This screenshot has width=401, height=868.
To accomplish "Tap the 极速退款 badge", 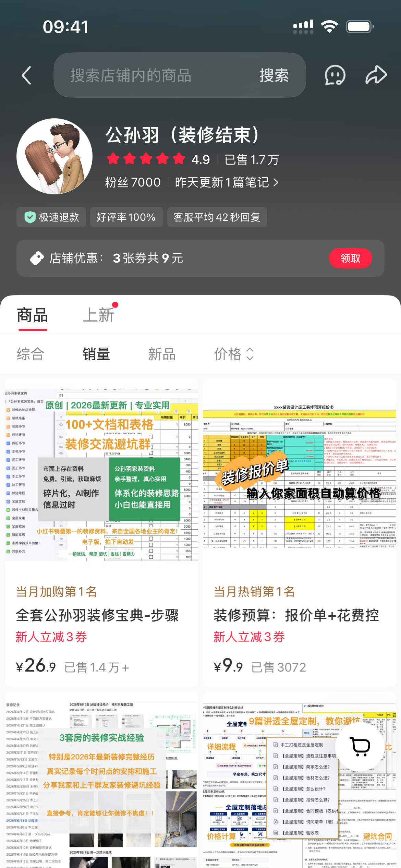I will coord(51,217).
